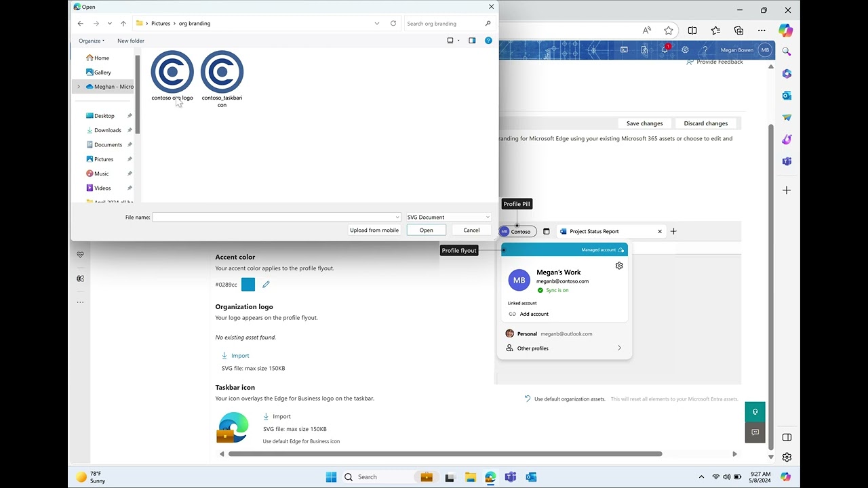This screenshot has height=488, width=868.
Task: Open the help question mark icon
Action: pos(705,50)
